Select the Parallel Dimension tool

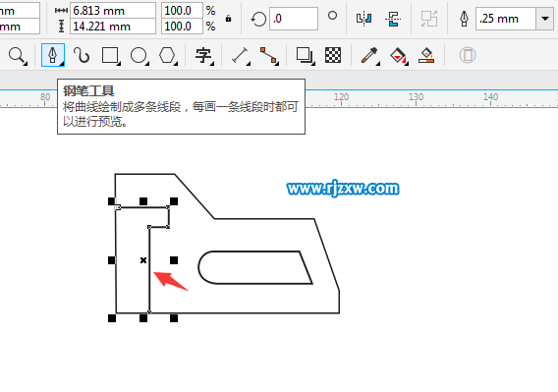pos(241,55)
